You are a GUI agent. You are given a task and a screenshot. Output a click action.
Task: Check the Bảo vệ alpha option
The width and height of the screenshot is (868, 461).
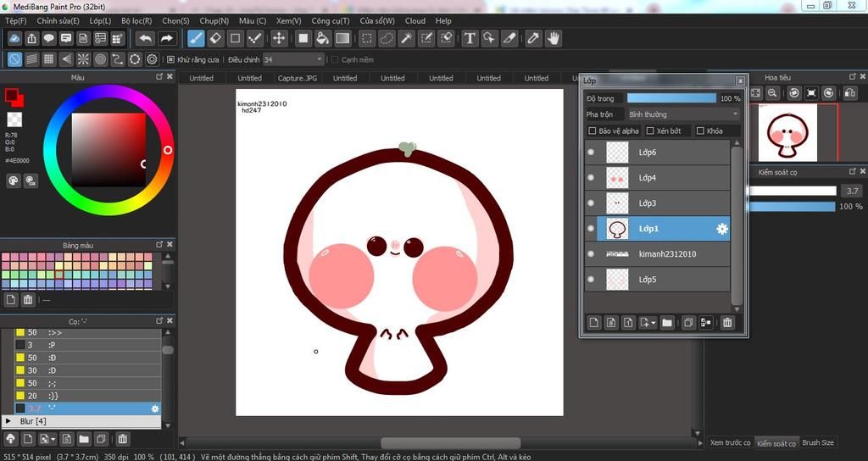click(x=593, y=131)
